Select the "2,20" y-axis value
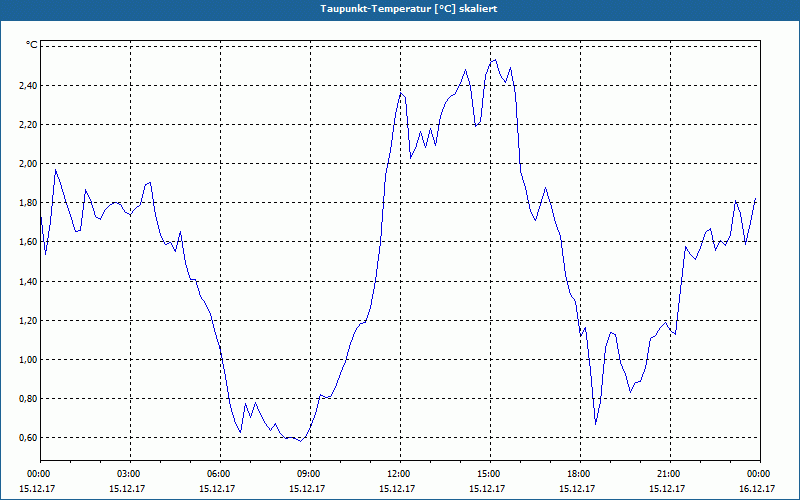The width and height of the screenshot is (800, 500). click(28, 124)
